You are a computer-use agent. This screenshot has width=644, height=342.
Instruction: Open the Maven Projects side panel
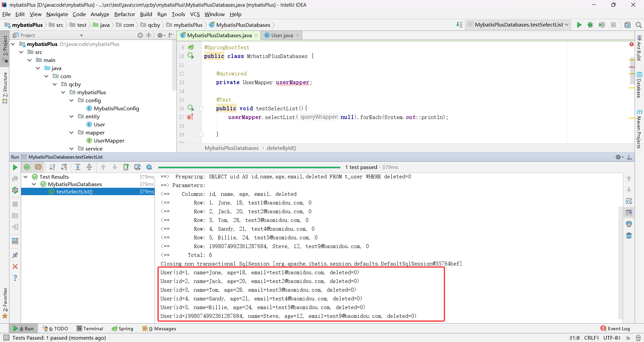[639, 129]
